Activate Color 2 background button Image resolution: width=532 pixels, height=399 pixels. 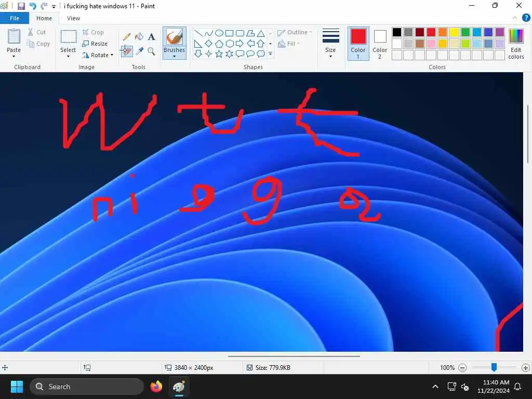pos(380,44)
